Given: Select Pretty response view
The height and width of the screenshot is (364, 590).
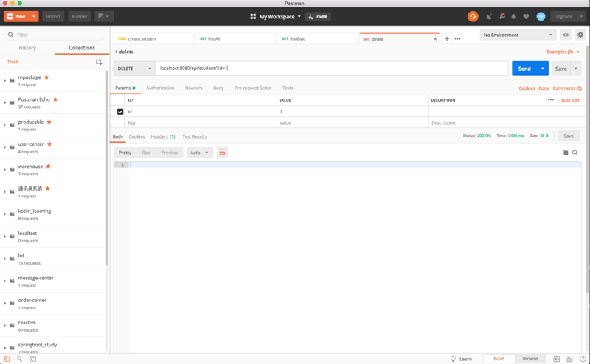Looking at the screenshot, I should 125,153.
